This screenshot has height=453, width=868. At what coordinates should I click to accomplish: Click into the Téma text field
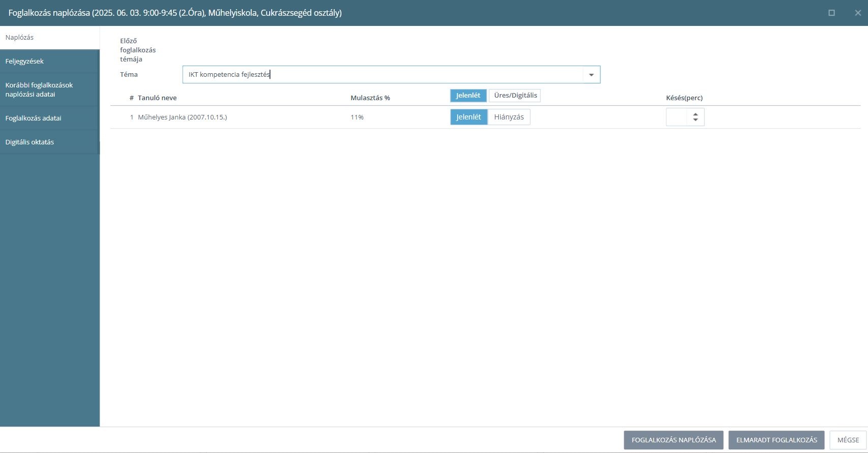(382, 75)
